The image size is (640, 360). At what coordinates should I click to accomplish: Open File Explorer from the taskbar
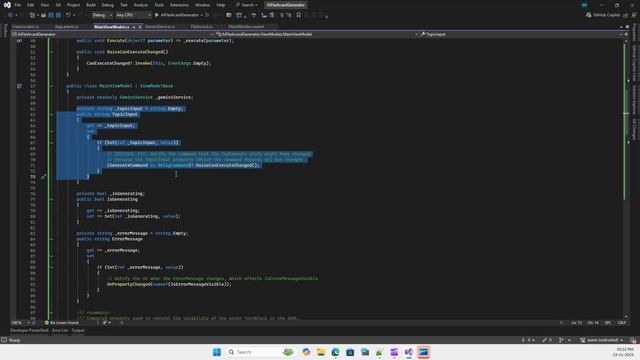click(x=321, y=352)
